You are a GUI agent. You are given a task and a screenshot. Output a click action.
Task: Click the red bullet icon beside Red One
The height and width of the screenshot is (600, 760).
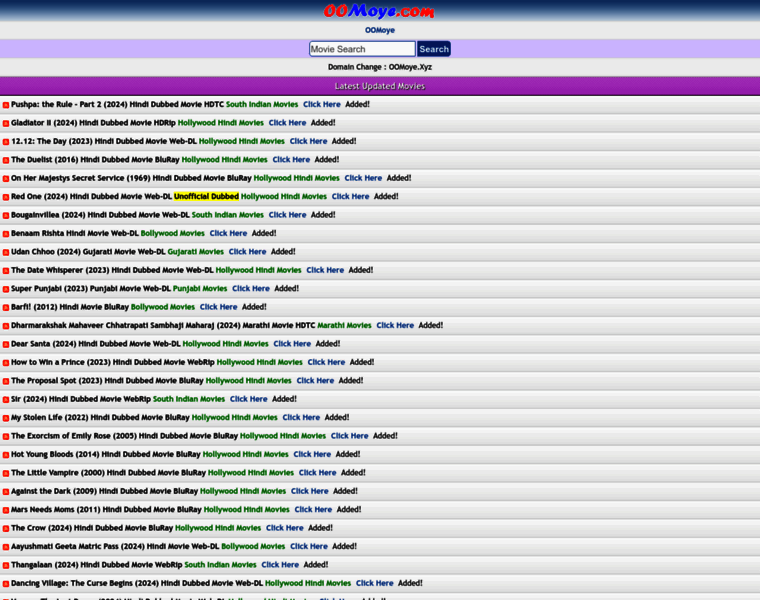6,197
